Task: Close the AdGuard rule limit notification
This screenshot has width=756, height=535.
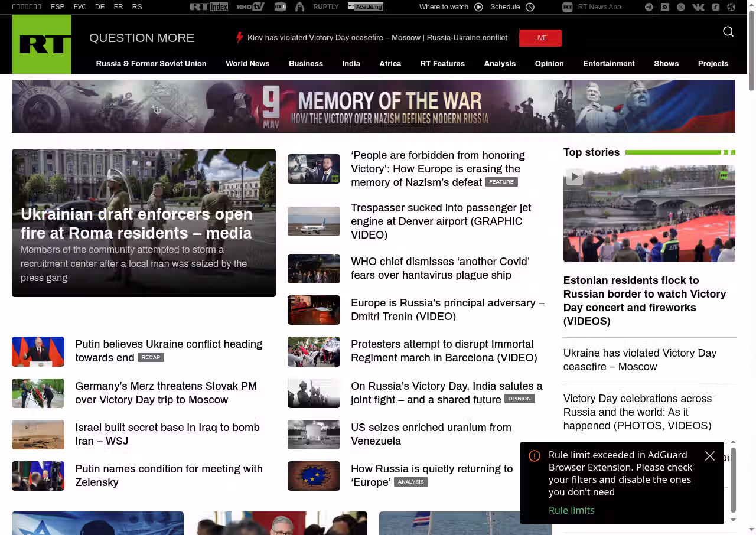Action: click(710, 456)
